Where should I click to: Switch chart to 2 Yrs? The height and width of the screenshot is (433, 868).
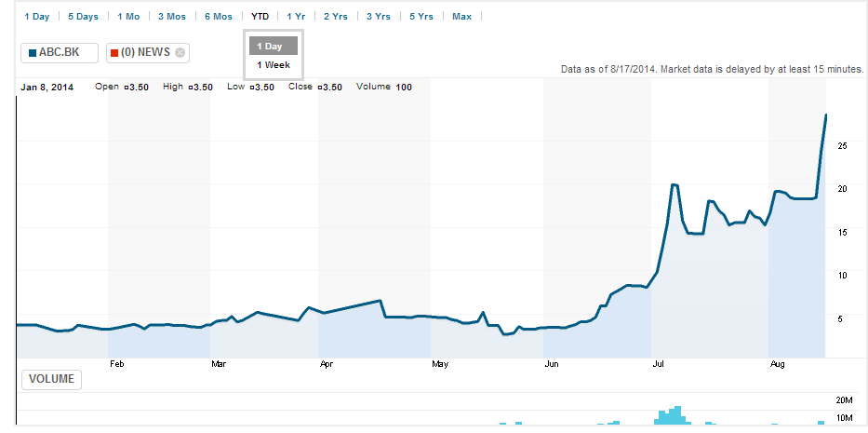pyautogui.click(x=336, y=17)
